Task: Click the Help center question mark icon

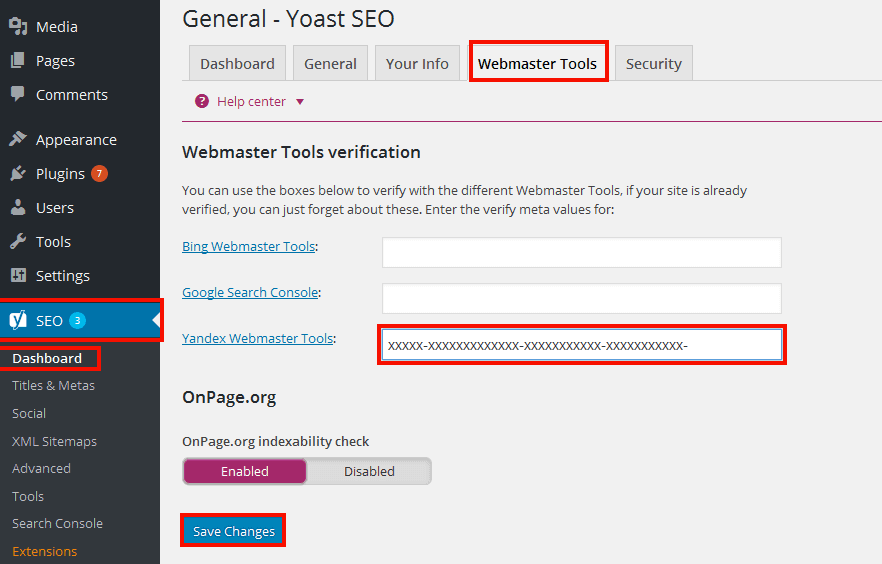Action: pos(201,101)
